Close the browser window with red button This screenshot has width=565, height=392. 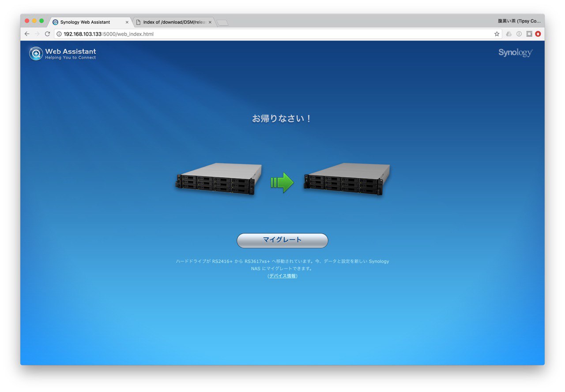[x=27, y=21]
